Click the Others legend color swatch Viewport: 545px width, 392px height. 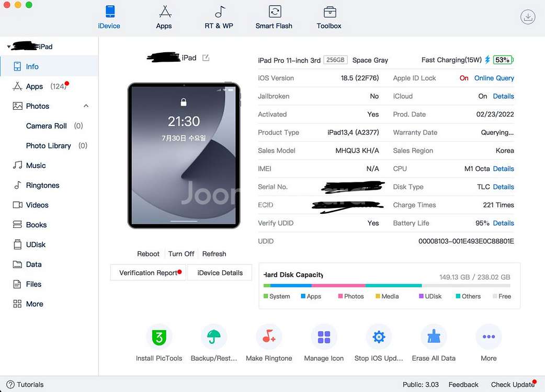click(458, 296)
